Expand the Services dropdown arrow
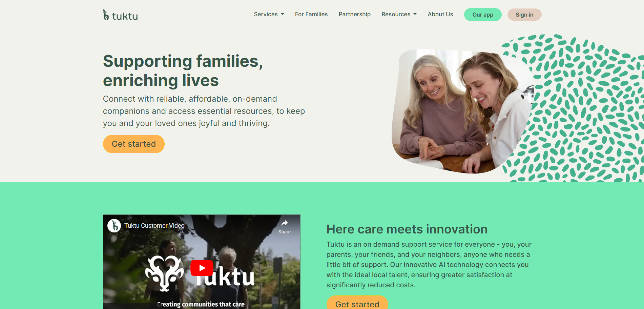Image resolution: width=644 pixels, height=309 pixels. click(x=283, y=14)
